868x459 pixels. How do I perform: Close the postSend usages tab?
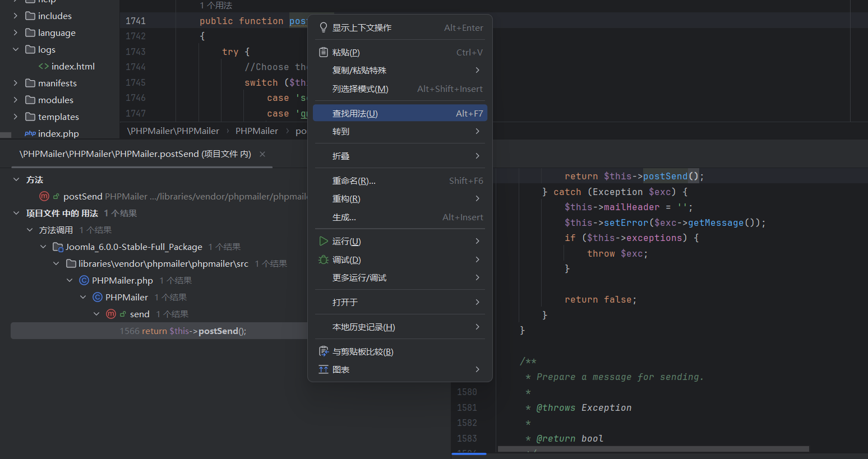coord(262,154)
